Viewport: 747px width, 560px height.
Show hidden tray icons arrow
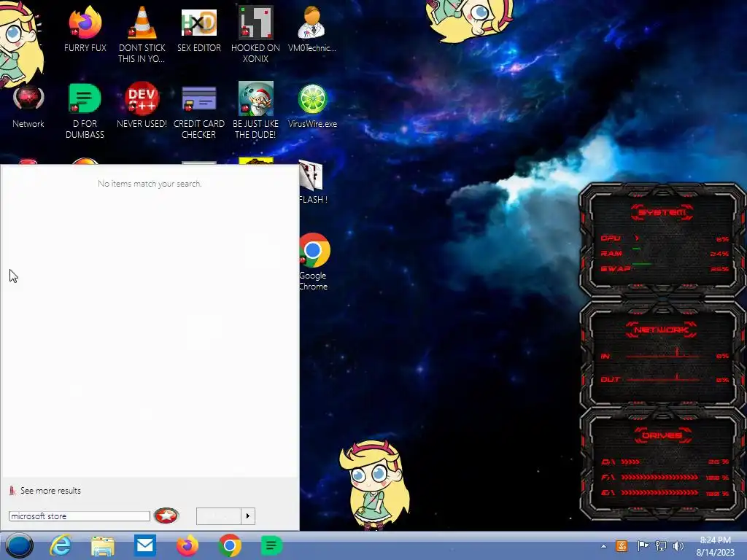point(603,546)
